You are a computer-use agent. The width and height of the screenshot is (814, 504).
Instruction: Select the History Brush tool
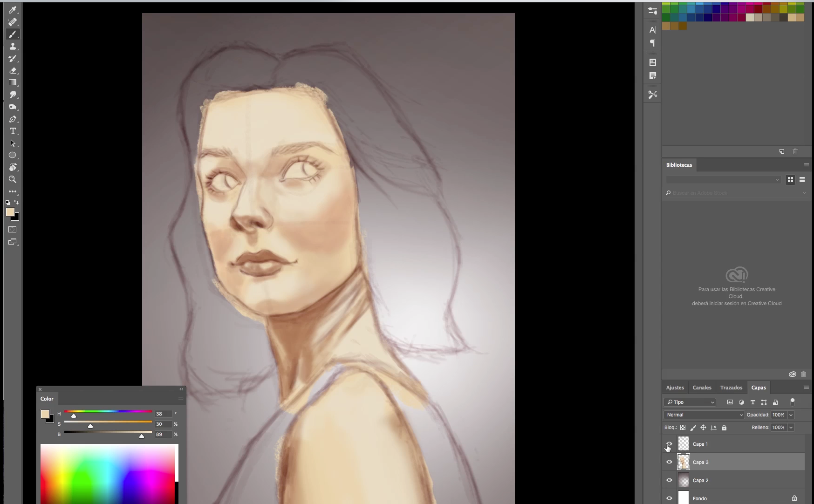coord(13,58)
